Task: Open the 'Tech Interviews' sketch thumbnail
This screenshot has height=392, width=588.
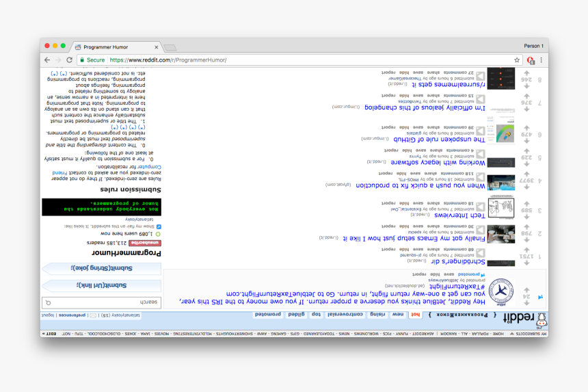Action: pyautogui.click(x=501, y=208)
